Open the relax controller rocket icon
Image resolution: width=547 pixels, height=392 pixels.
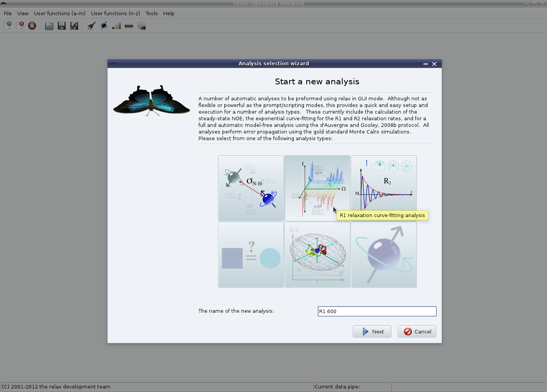coord(91,26)
